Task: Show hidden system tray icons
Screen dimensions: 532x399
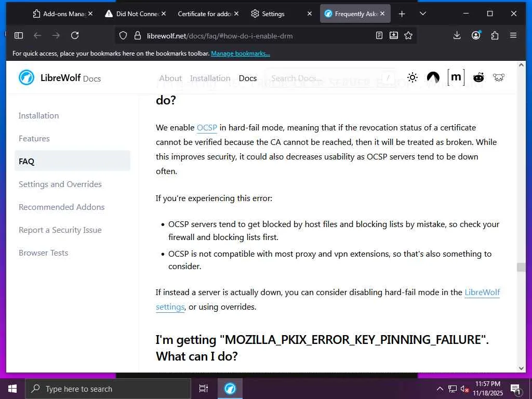Action: pyautogui.click(x=440, y=389)
